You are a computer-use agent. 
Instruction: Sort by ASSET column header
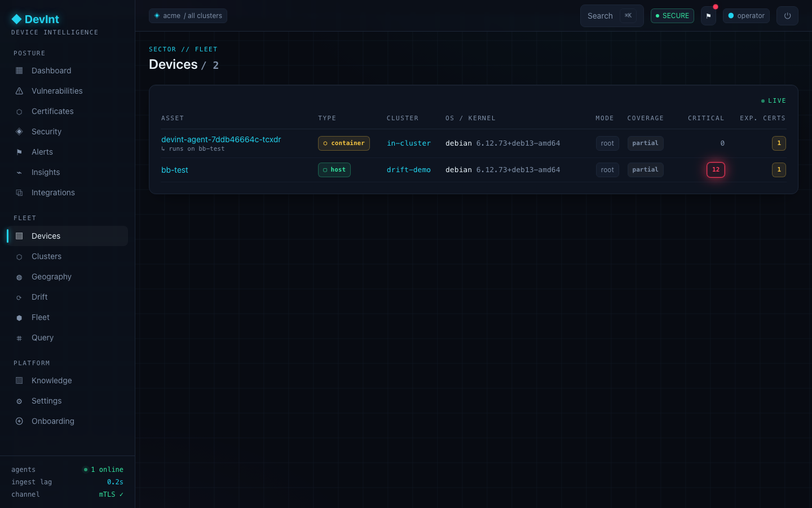[173, 118]
